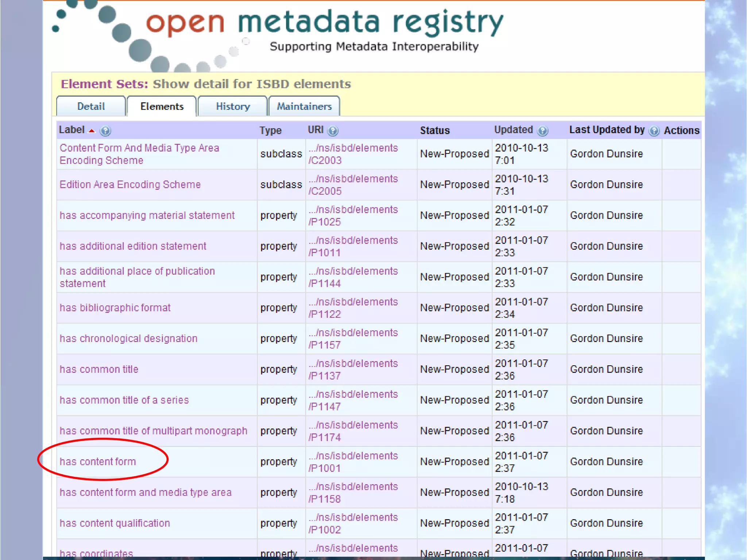The width and height of the screenshot is (747, 560).
Task: Click help icon next to URI header
Action: 333,131
